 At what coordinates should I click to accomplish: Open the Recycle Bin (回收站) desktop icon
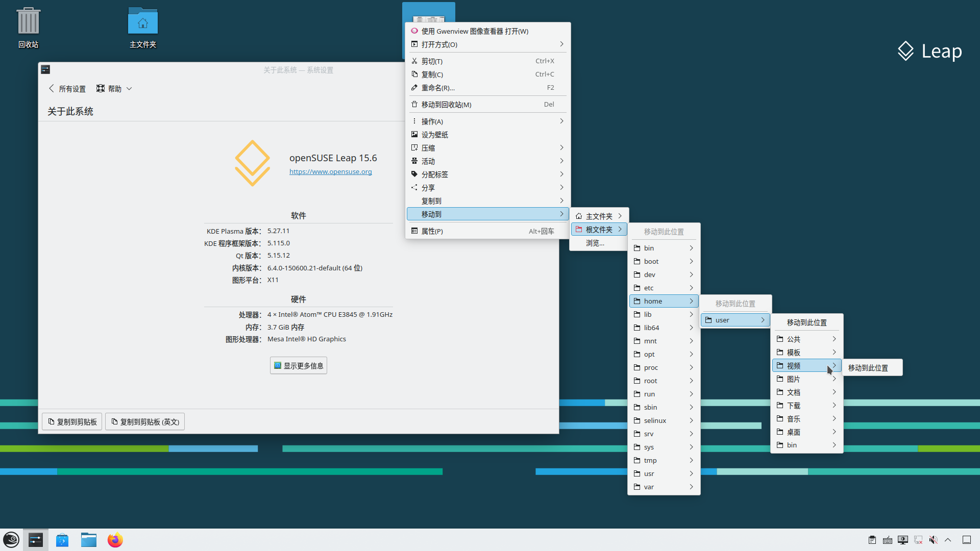pyautogui.click(x=29, y=29)
